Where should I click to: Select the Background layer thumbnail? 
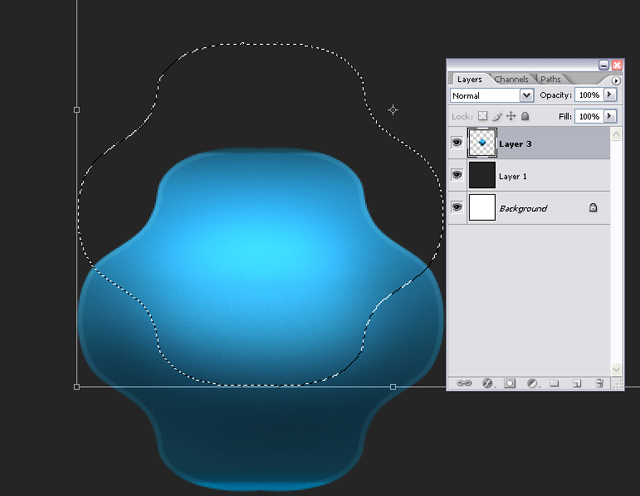482,207
